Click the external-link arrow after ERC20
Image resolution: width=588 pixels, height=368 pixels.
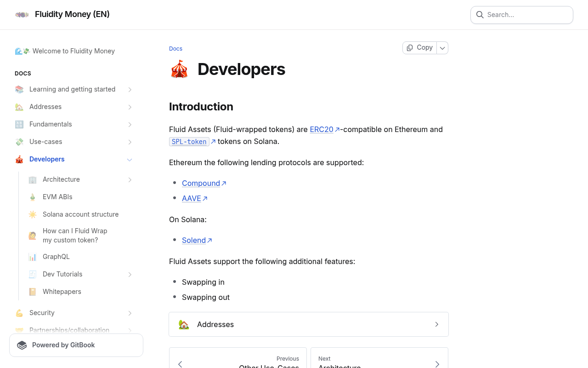(x=337, y=130)
